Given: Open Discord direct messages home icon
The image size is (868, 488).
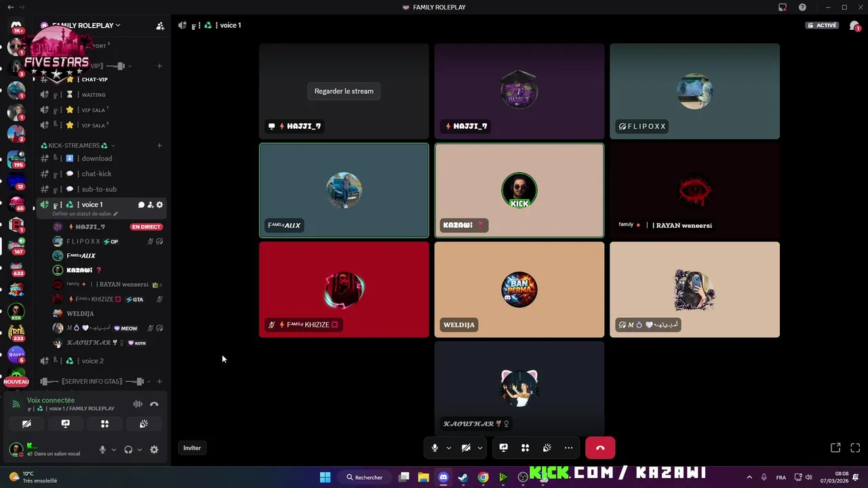Looking at the screenshot, I should (x=16, y=26).
